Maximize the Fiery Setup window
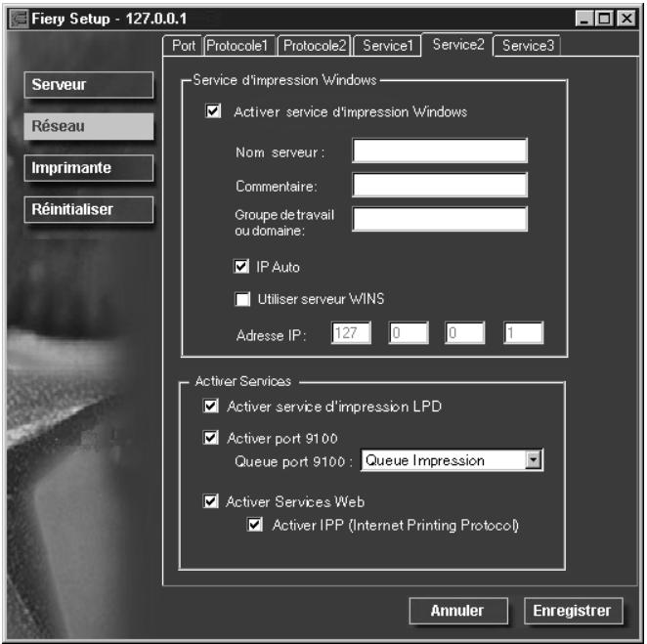The image size is (647, 644). click(x=605, y=19)
